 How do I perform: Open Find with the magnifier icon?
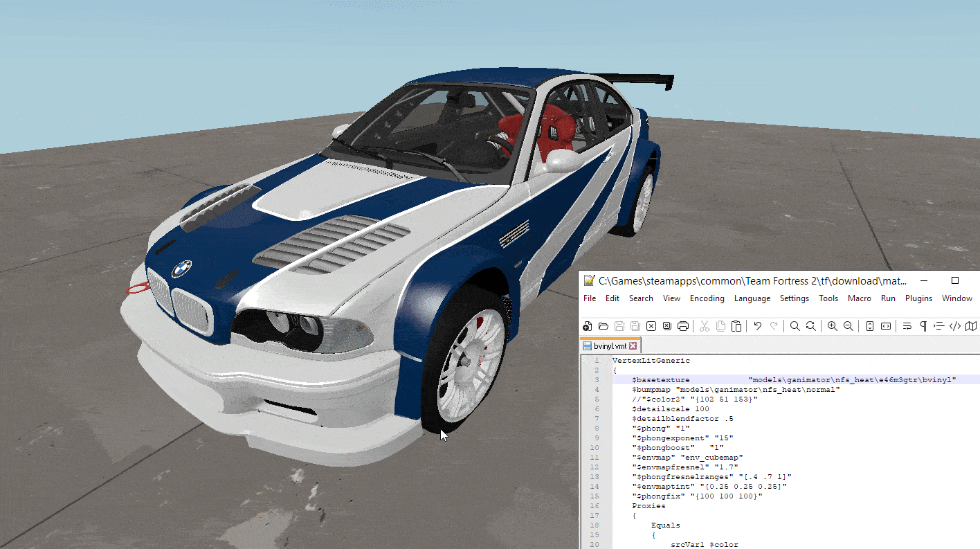(795, 326)
